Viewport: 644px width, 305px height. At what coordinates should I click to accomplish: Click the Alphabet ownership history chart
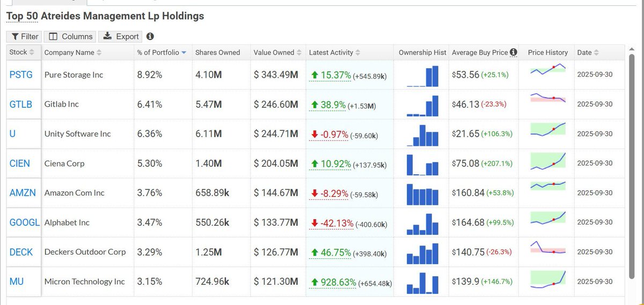(x=422, y=224)
